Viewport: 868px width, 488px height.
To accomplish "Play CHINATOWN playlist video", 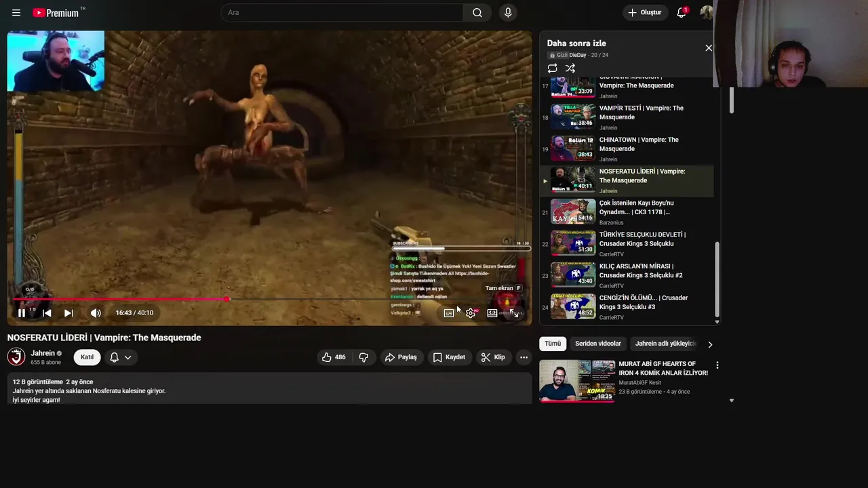I will click(x=627, y=149).
